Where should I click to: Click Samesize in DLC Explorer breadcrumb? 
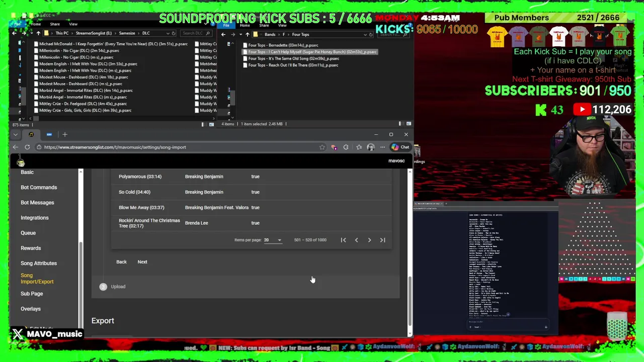(127, 33)
